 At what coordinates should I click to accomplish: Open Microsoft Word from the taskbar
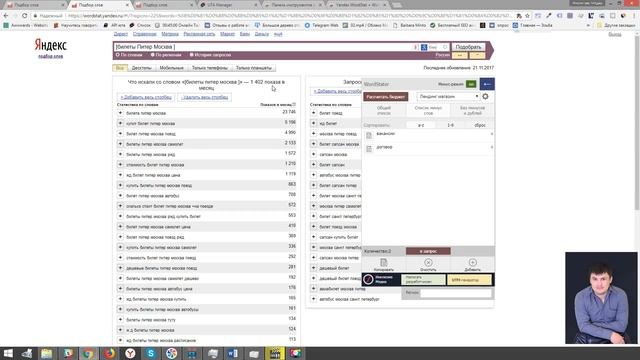click(x=233, y=353)
